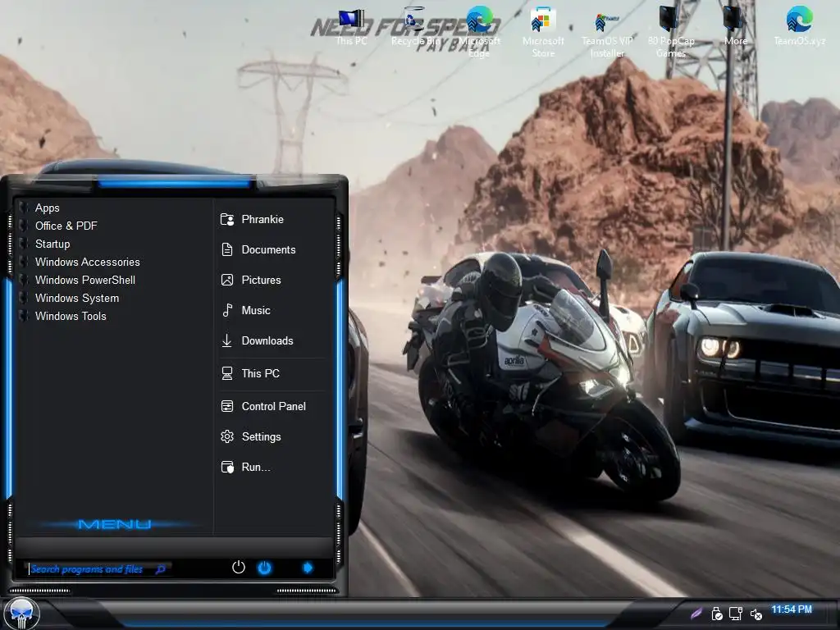Select the Recycle Bin desktop icon
Image resolution: width=840 pixels, height=630 pixels.
click(x=415, y=27)
